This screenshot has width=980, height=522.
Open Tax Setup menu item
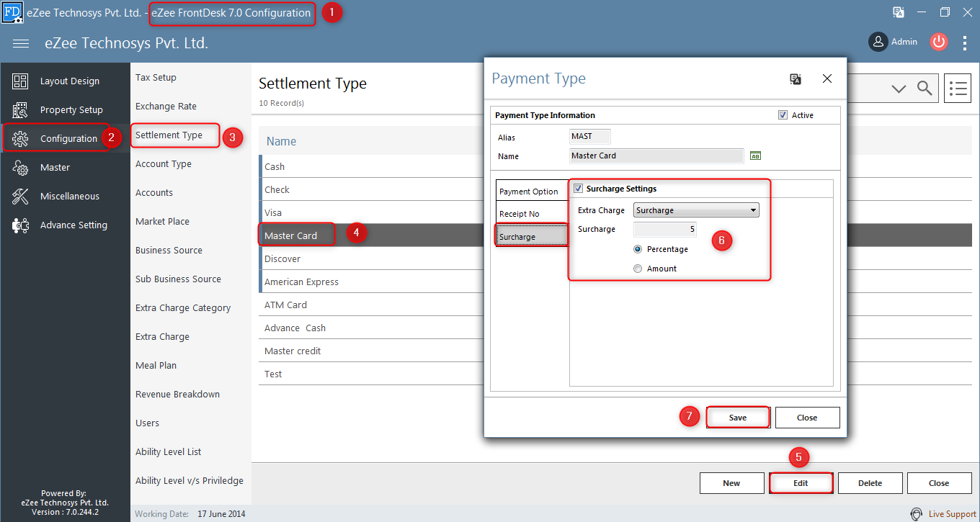pyautogui.click(x=156, y=78)
